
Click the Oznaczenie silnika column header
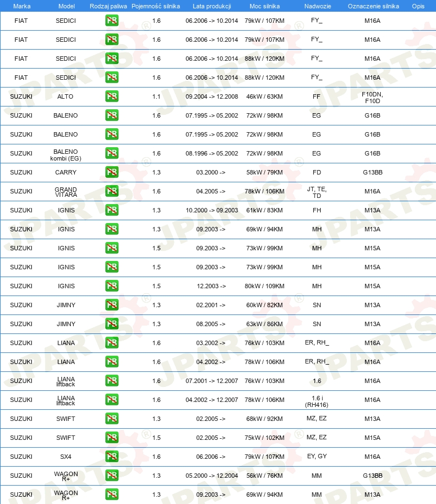374,6
